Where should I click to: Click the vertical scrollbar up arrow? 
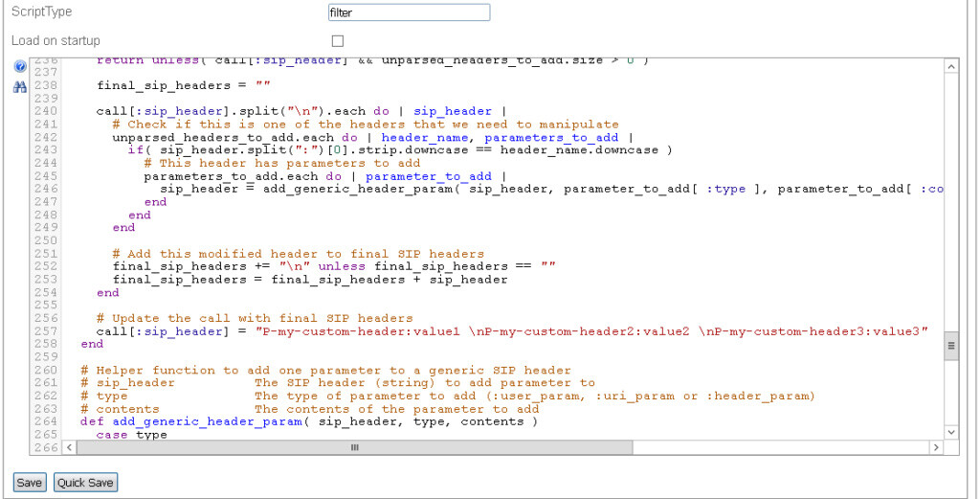(x=950, y=67)
